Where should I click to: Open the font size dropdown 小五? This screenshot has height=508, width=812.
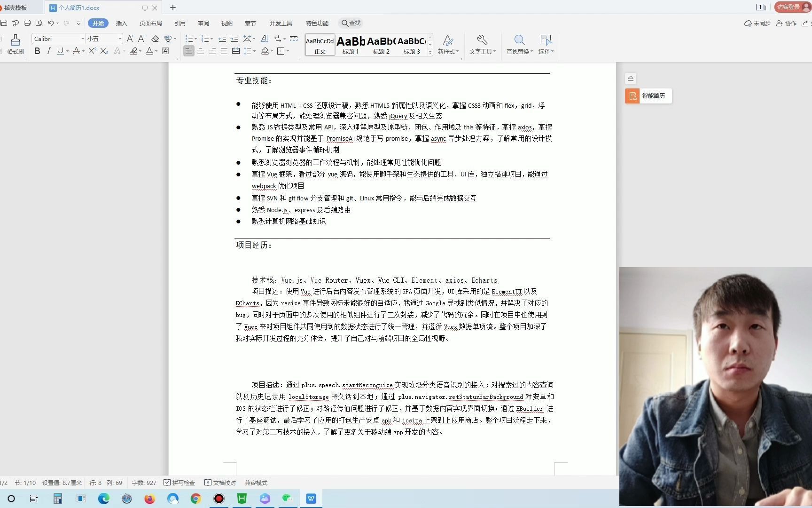point(120,39)
